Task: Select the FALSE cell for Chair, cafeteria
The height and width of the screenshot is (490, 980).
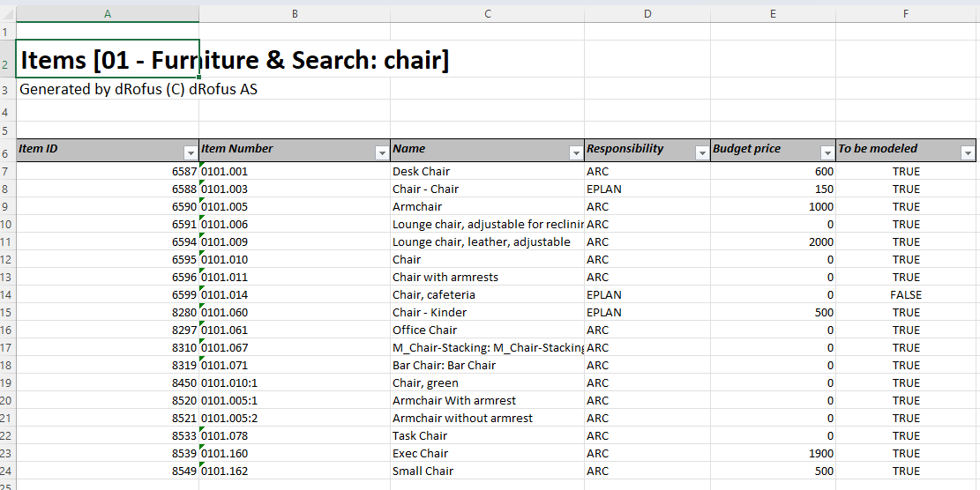Action: coord(906,294)
